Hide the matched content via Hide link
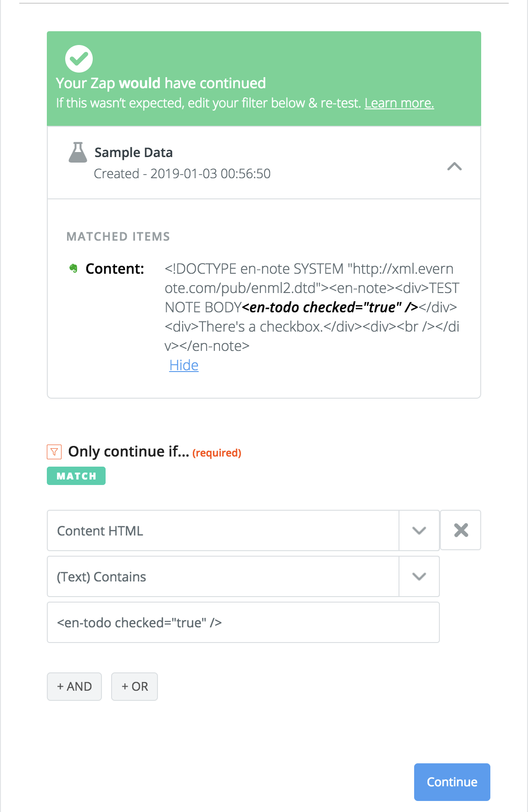 click(x=184, y=365)
